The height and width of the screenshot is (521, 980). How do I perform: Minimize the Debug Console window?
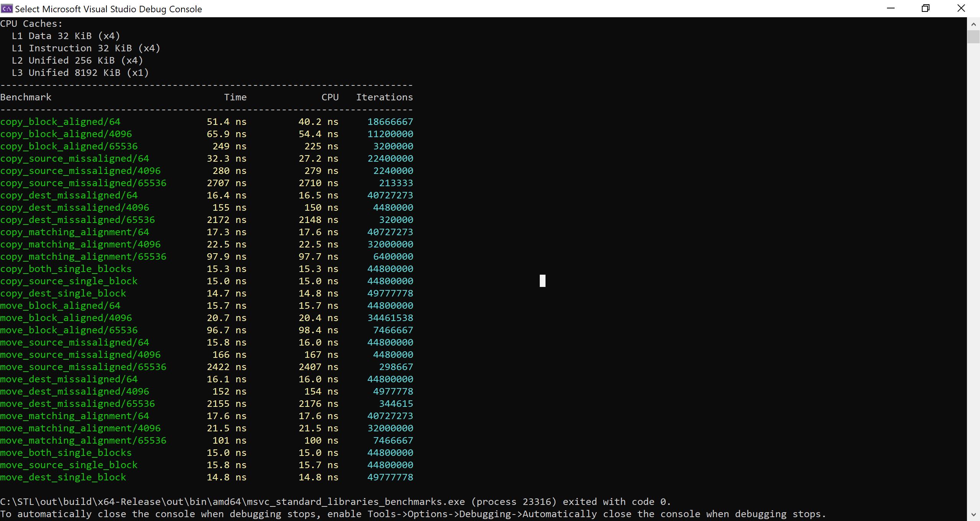(x=890, y=8)
